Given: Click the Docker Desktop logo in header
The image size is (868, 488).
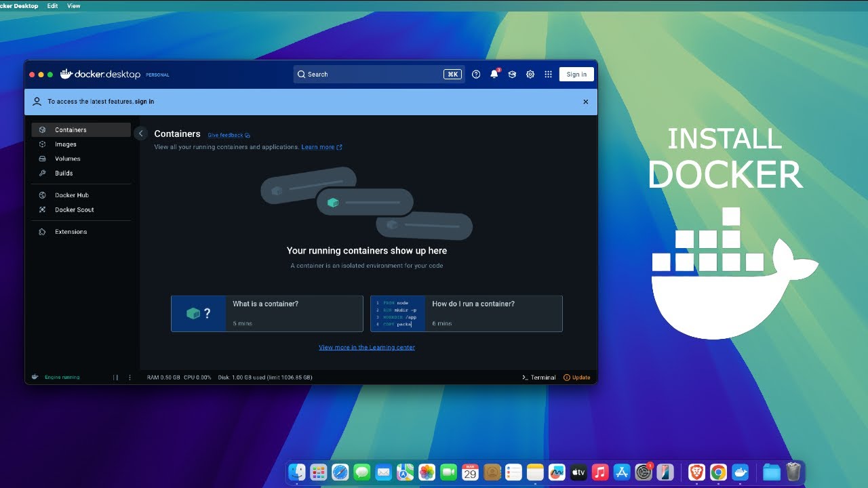Looking at the screenshot, I should [100, 75].
